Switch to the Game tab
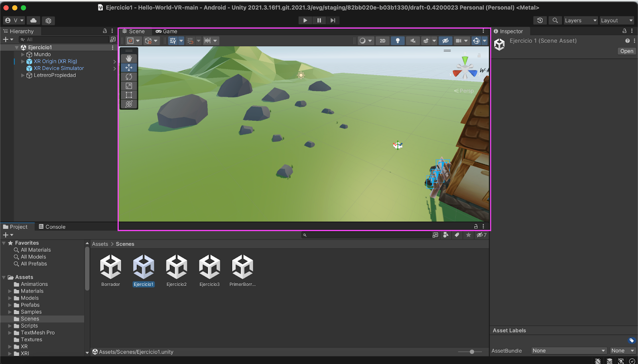The image size is (638, 364). click(167, 31)
